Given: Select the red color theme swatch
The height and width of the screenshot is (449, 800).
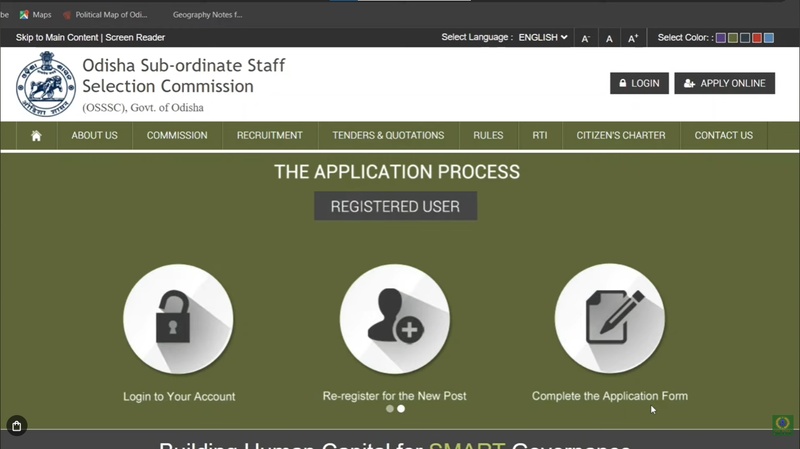Looking at the screenshot, I should 757,38.
